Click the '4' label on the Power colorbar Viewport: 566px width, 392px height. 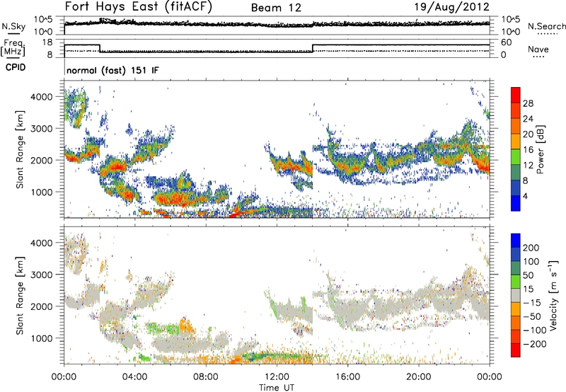tap(525, 196)
